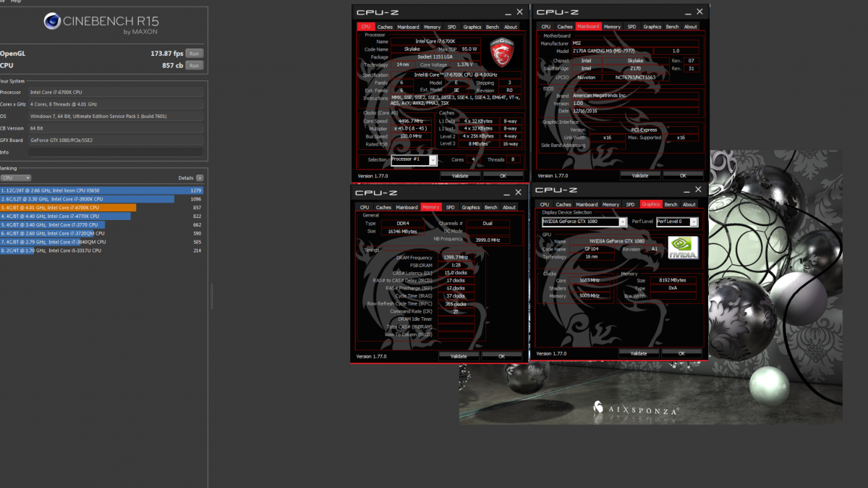Screen dimensions: 868x488
Task: Click the GeForce GTX 1080/PCIe/SSE2 GFX Board value
Action: pyautogui.click(x=61, y=140)
